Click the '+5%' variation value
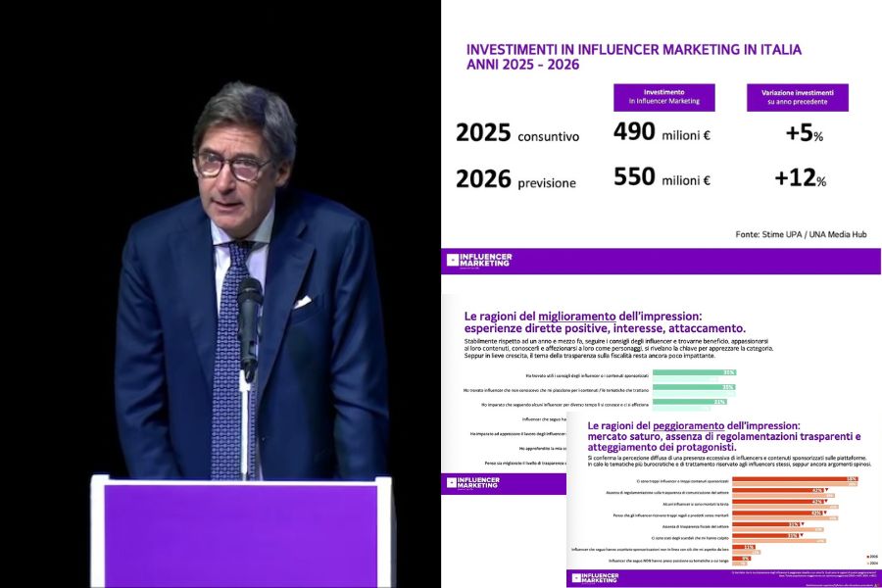Viewport: 882px width, 588px height. (804, 134)
